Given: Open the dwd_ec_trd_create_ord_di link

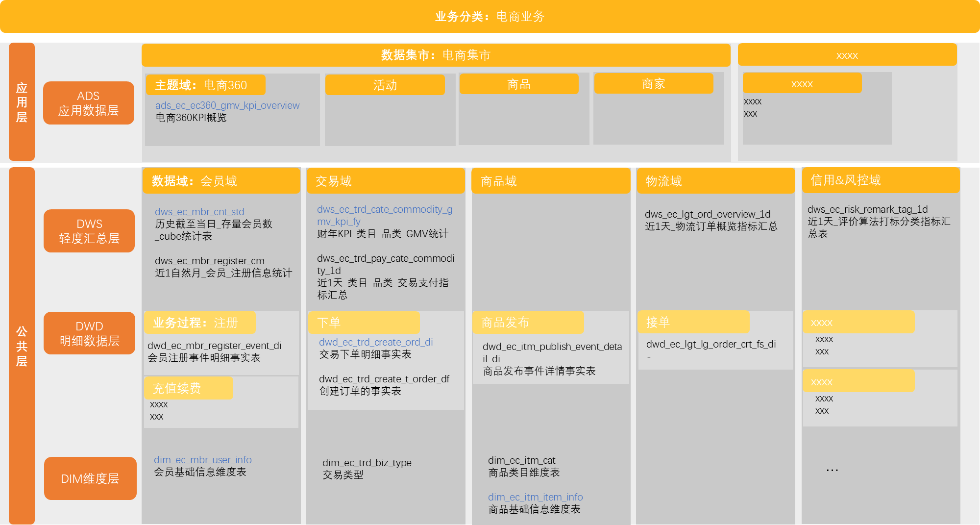Looking at the screenshot, I should pyautogui.click(x=376, y=342).
